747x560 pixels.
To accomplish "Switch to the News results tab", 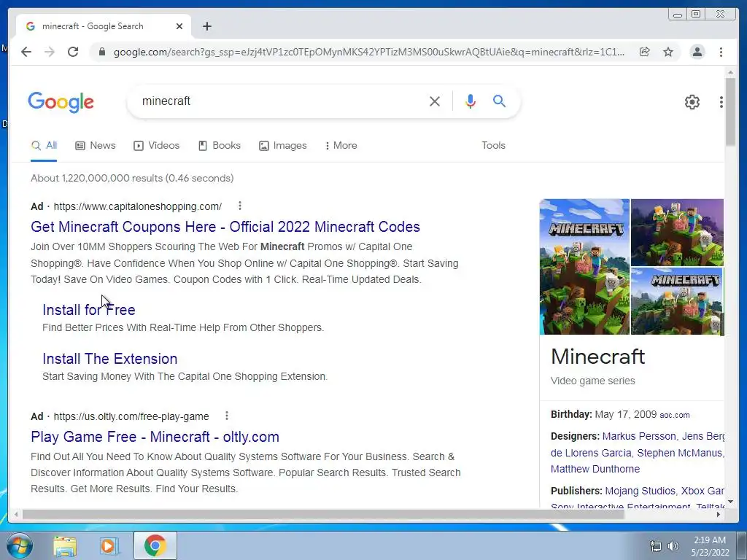I will 96,146.
